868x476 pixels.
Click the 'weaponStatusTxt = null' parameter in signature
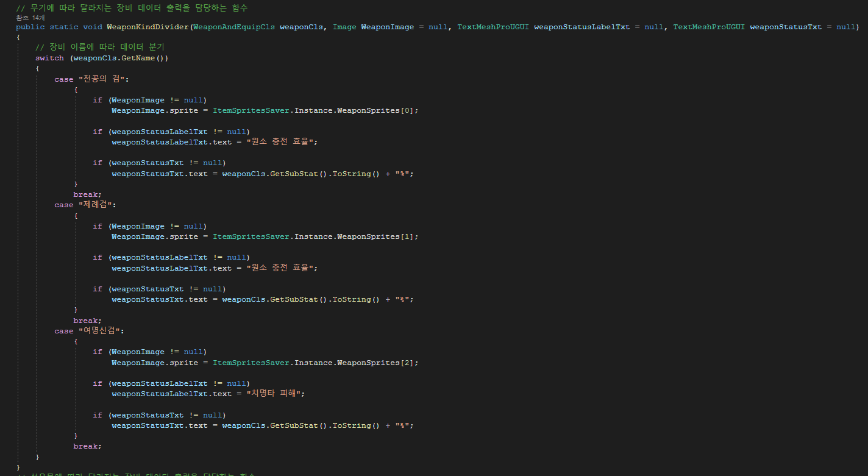[x=802, y=27]
